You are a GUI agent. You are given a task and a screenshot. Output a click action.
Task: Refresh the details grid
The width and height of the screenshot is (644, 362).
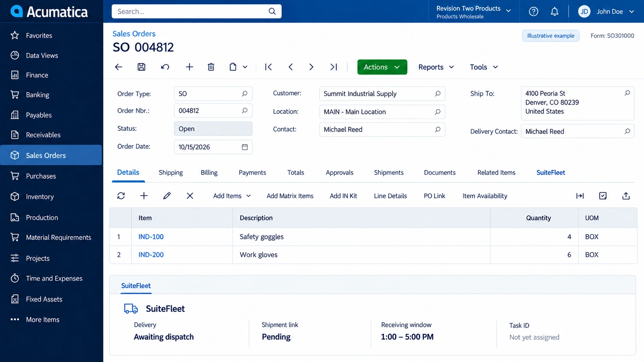(121, 196)
